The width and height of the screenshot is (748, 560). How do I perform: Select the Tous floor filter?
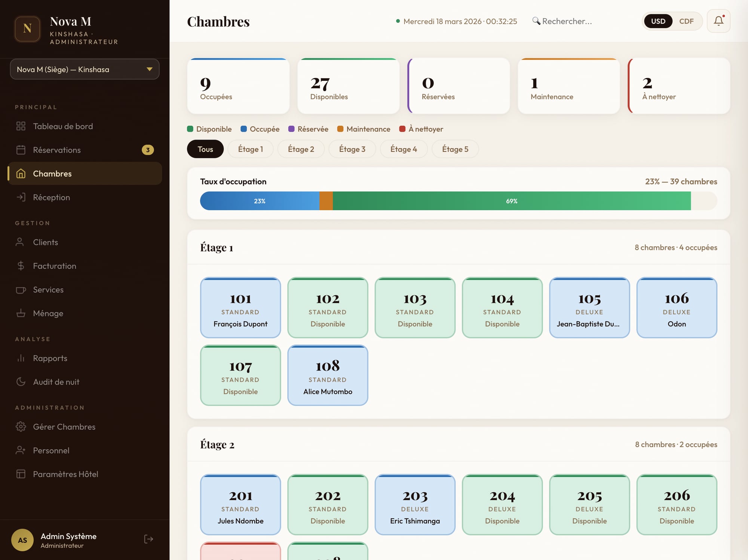pyautogui.click(x=205, y=149)
